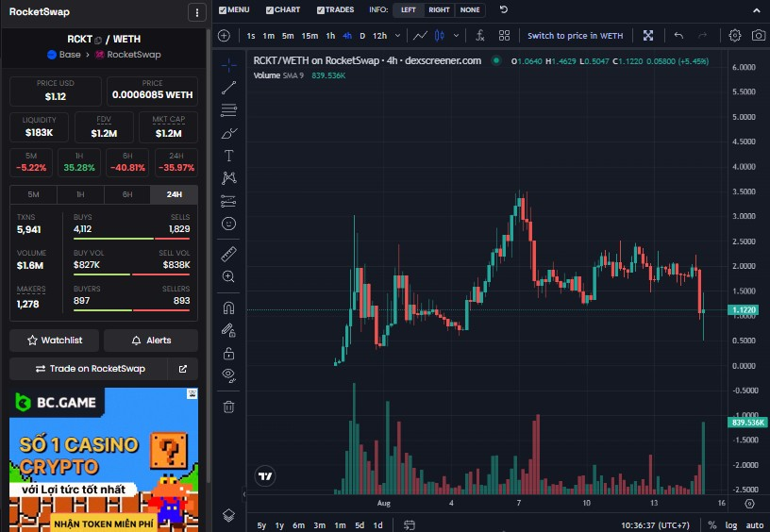Remove drawings with trash icon
This screenshot has width=770, height=532.
pyautogui.click(x=229, y=407)
